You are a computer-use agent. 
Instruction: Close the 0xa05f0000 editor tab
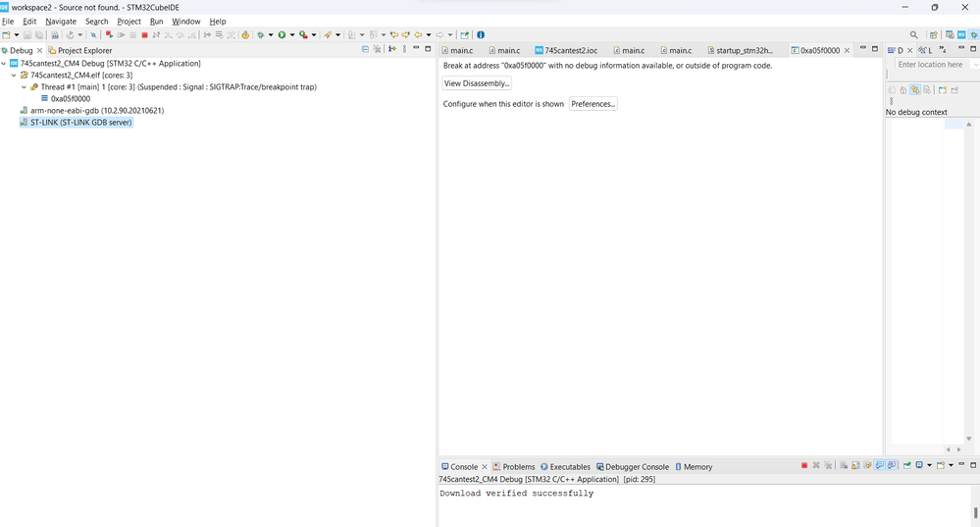(x=847, y=50)
